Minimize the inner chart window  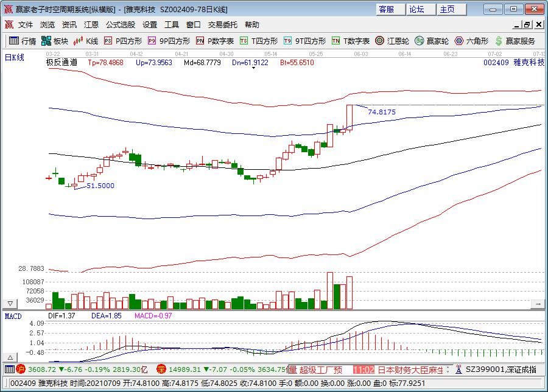tap(517, 24)
